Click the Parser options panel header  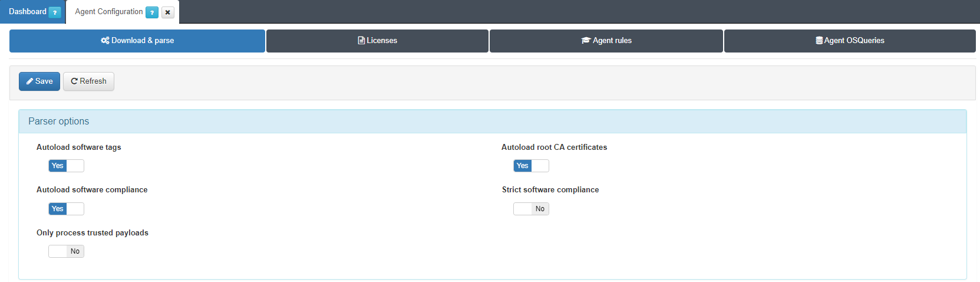click(492, 122)
